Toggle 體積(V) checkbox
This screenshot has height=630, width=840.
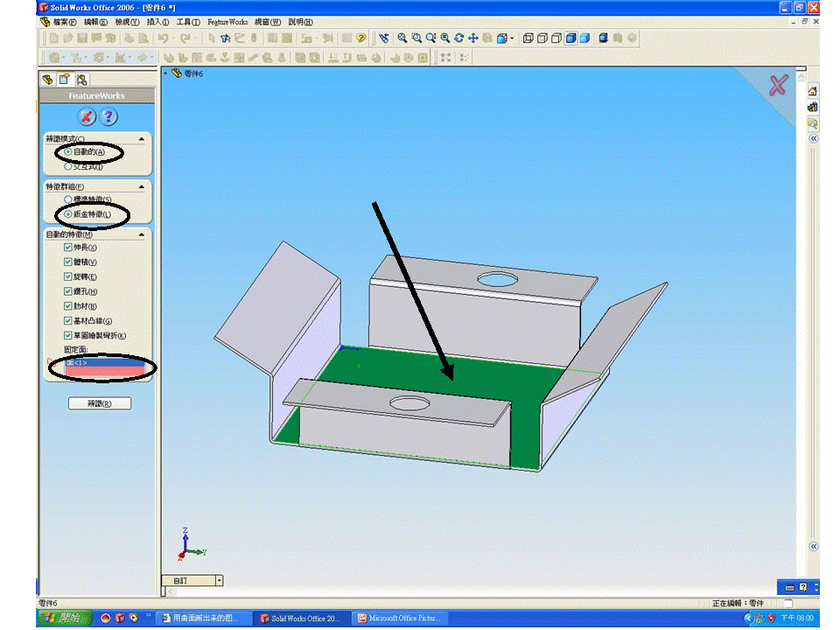(67, 262)
